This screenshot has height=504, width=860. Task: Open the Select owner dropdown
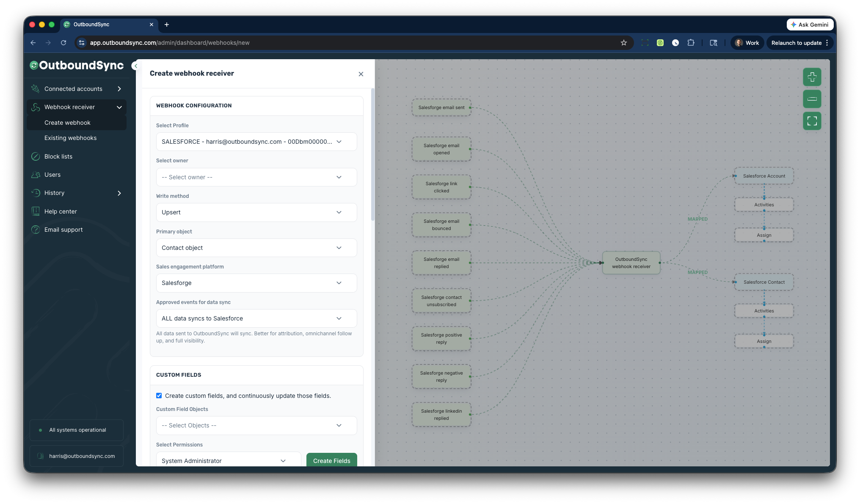tap(256, 177)
